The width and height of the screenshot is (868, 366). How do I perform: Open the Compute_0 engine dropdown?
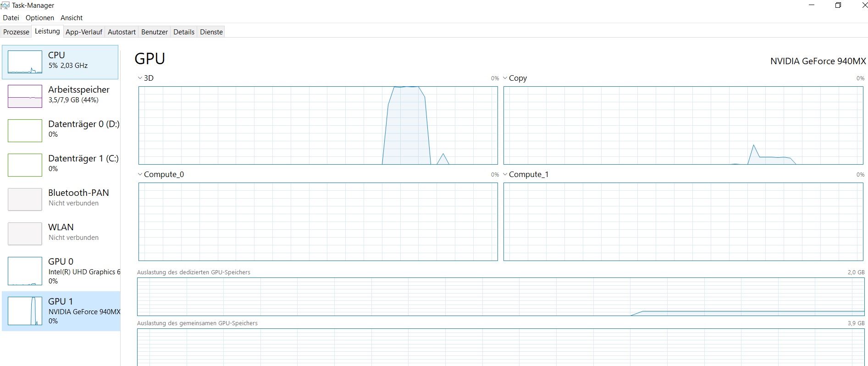pyautogui.click(x=160, y=175)
